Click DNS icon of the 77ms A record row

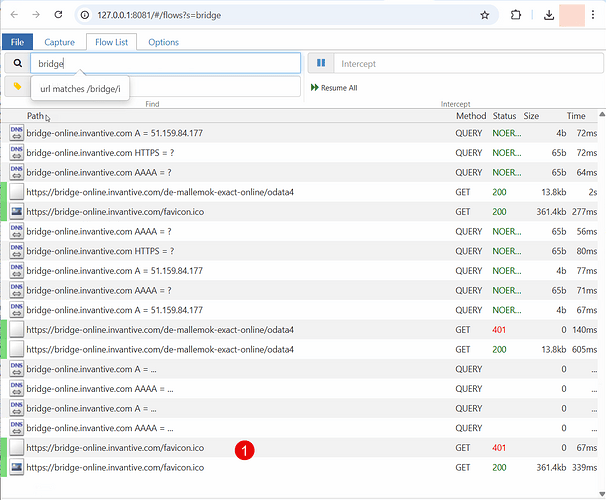coord(17,271)
